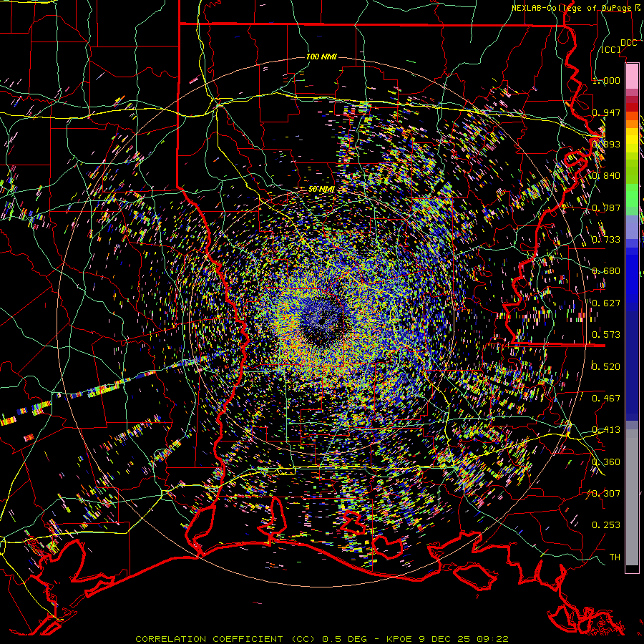Select the 0.307 legend value
This screenshot has width=644, height=644.
pyautogui.click(x=606, y=494)
